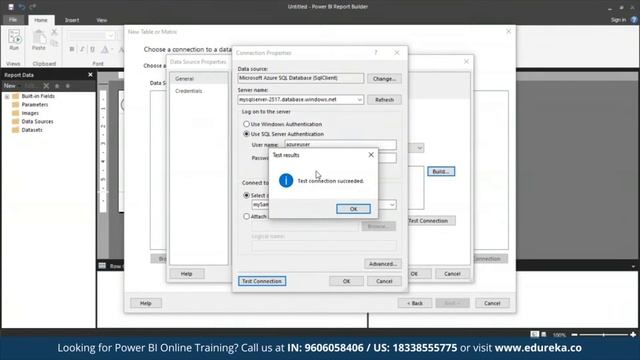640x360 pixels.
Task: Open the Server name dropdown
Action: [x=359, y=100]
